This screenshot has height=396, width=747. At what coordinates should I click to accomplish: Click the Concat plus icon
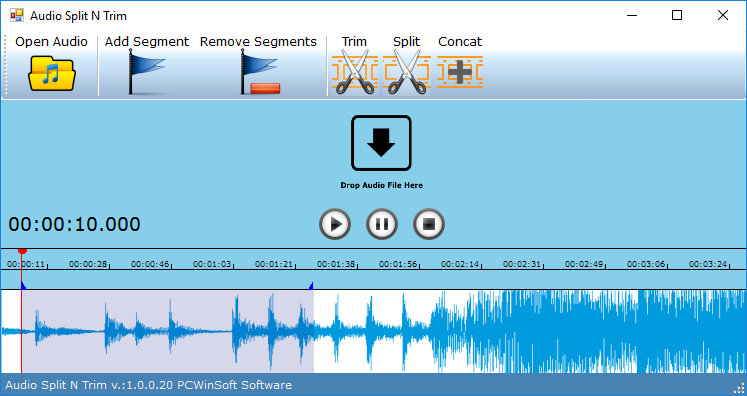(x=460, y=72)
